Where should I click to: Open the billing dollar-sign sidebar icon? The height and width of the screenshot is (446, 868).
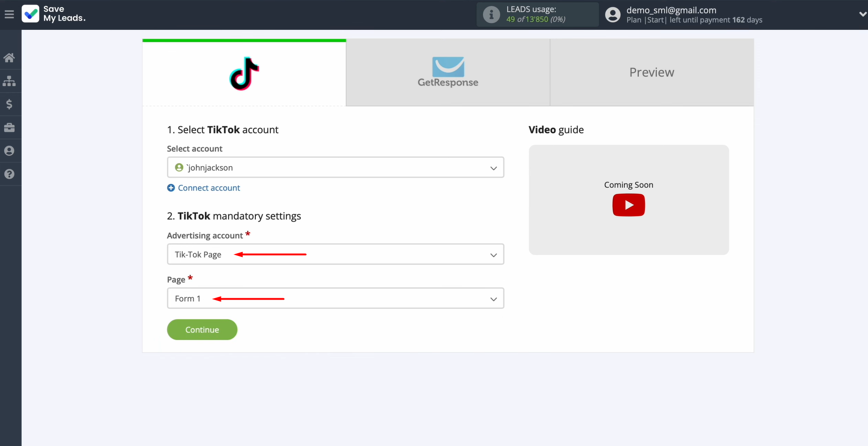(x=10, y=104)
